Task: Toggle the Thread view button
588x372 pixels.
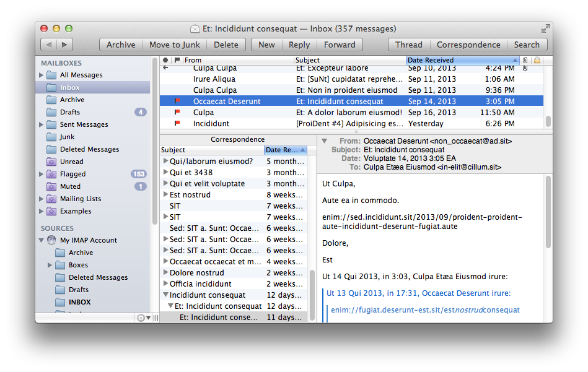Action: [408, 45]
